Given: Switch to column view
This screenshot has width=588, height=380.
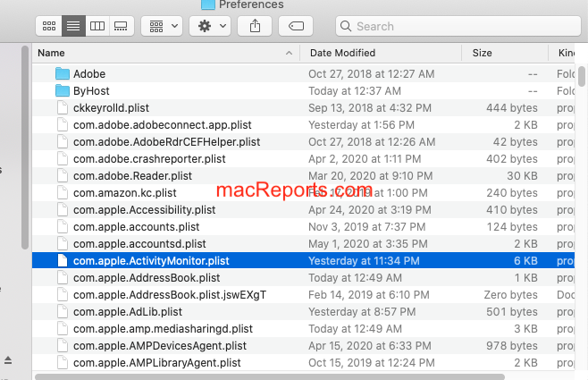Looking at the screenshot, I should (97, 26).
